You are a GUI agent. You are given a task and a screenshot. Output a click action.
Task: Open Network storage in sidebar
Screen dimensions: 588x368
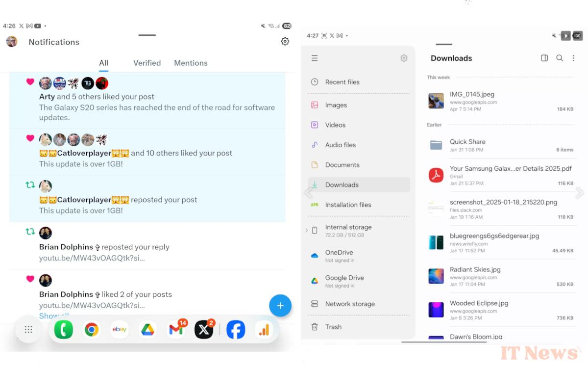(x=359, y=304)
